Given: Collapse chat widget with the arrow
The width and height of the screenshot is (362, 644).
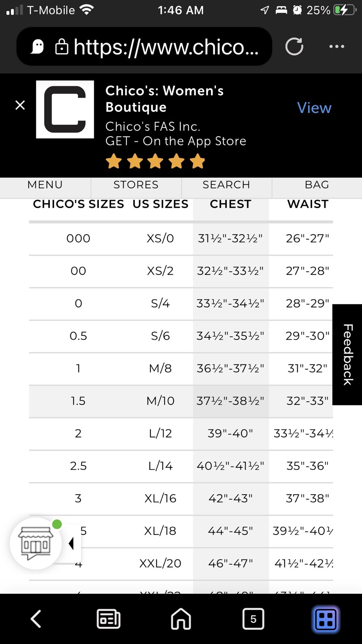Looking at the screenshot, I should 72,543.
